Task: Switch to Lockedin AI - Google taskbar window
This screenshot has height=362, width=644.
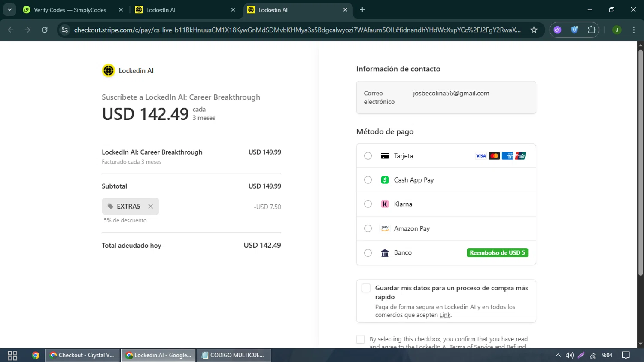Action: [x=158, y=355]
